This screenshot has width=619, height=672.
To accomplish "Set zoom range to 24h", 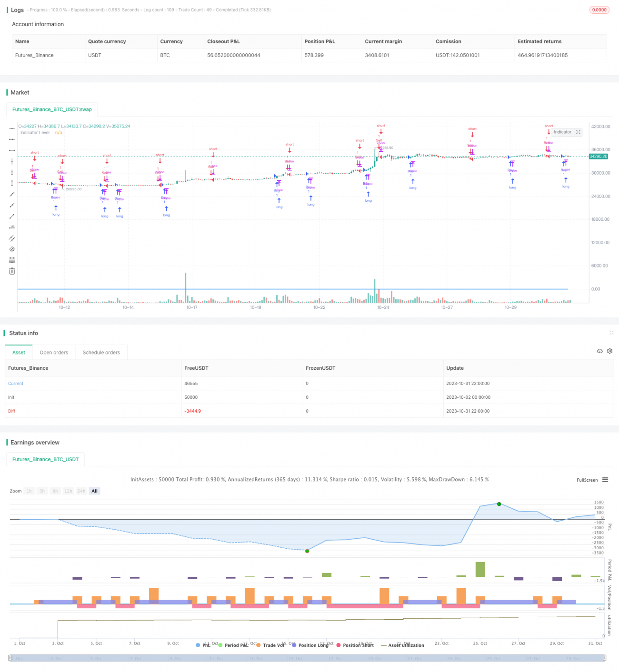I will 81,491.
